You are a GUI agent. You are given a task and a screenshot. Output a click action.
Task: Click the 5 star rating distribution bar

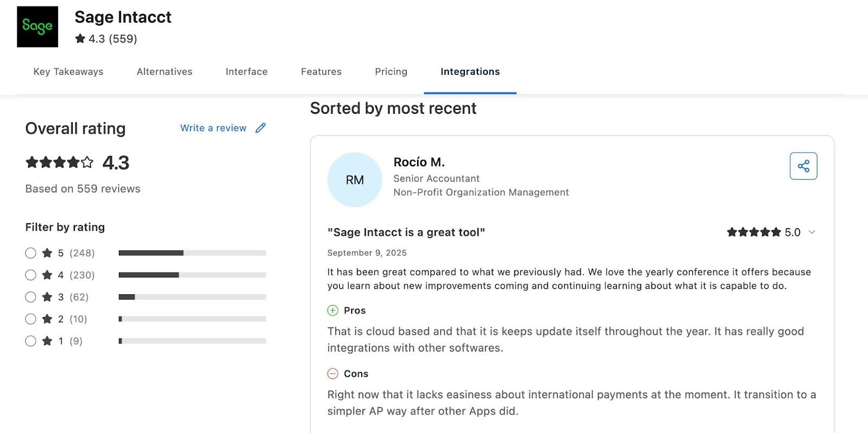tap(192, 253)
